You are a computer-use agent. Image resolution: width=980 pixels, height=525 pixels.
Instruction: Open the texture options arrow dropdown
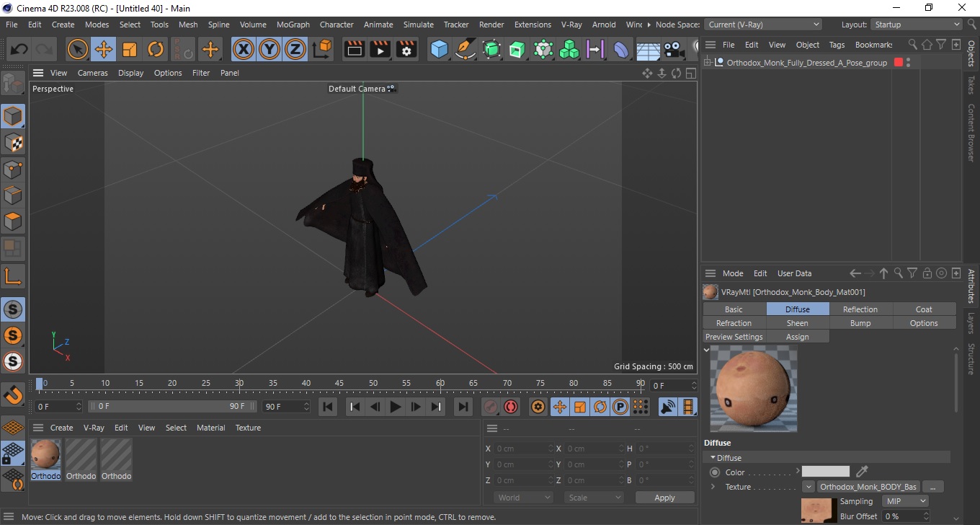pyautogui.click(x=808, y=487)
